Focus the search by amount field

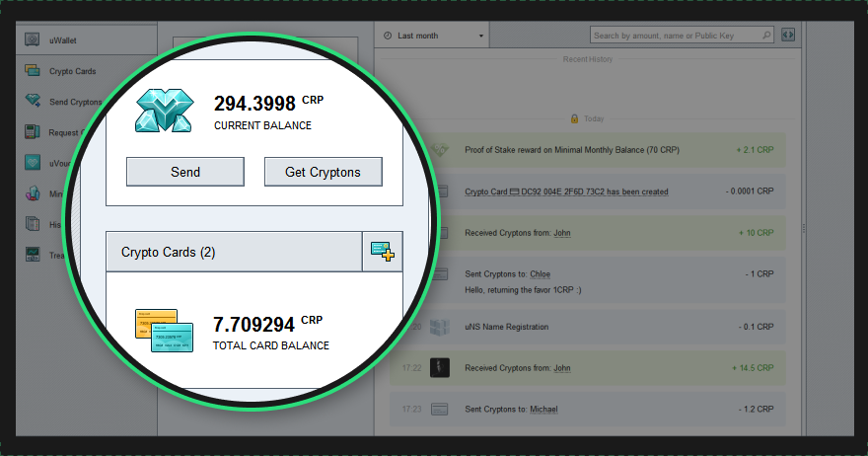coord(676,36)
